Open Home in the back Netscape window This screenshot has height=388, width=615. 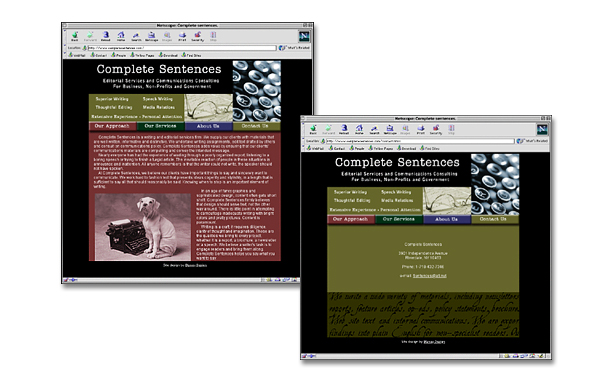point(121,36)
